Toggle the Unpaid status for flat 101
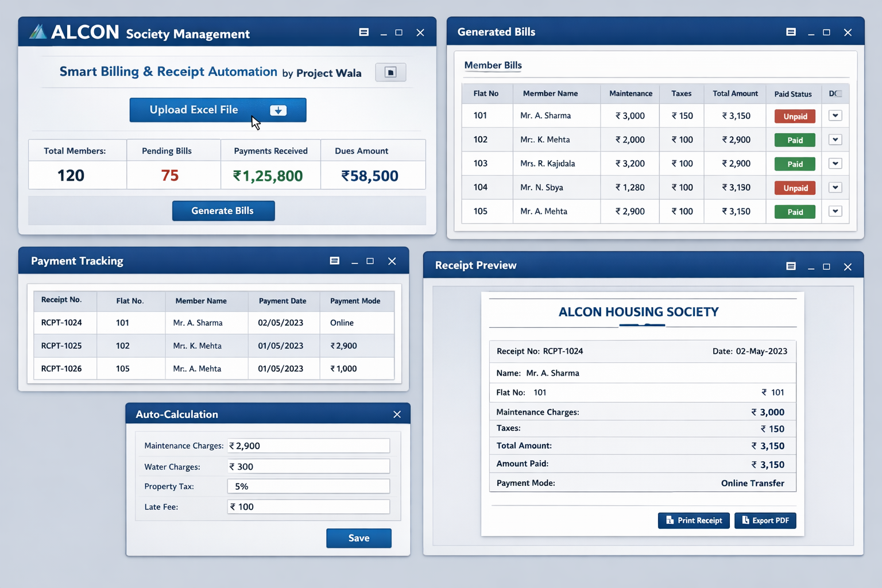Screen dimensions: 882x588 pyautogui.click(x=795, y=117)
